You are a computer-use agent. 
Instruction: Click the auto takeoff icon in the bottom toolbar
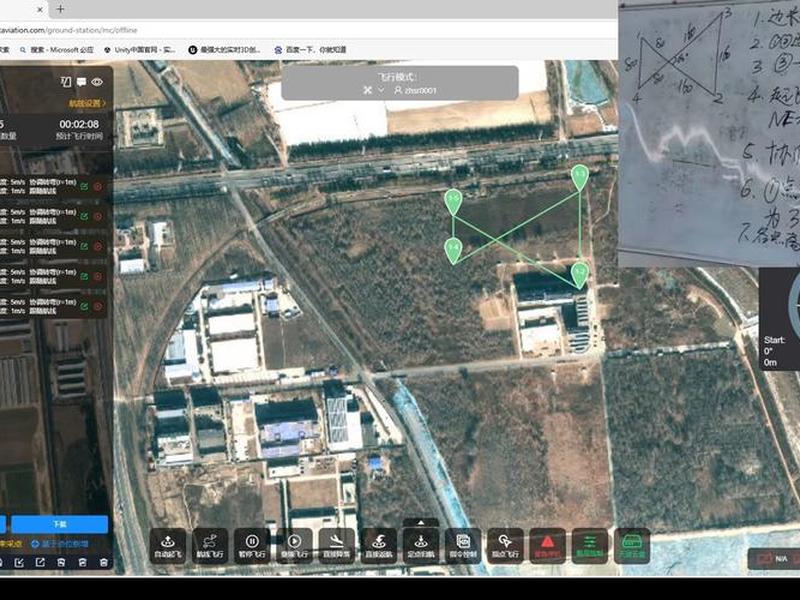click(168, 546)
